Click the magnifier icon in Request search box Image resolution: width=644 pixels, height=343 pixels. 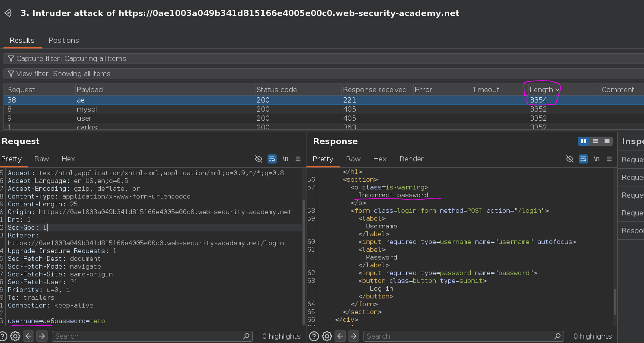tap(246, 336)
